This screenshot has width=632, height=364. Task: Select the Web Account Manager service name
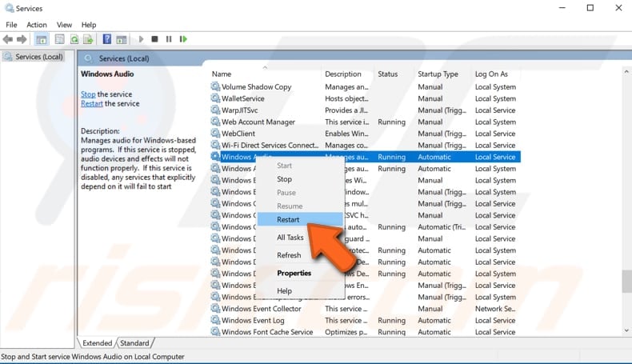click(258, 122)
